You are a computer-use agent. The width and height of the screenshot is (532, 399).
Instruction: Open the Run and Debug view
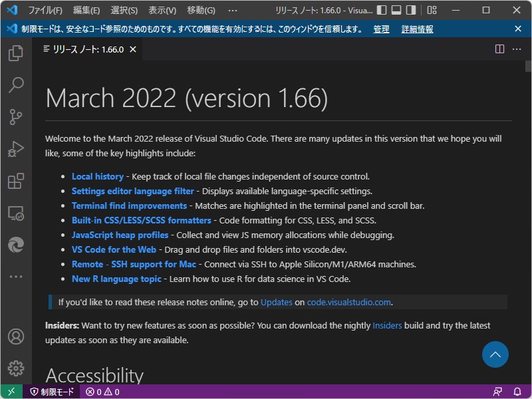pos(15,148)
